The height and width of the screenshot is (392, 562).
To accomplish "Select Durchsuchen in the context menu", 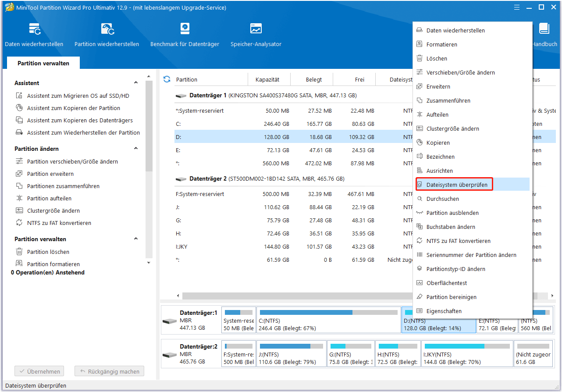I will [x=473, y=199].
